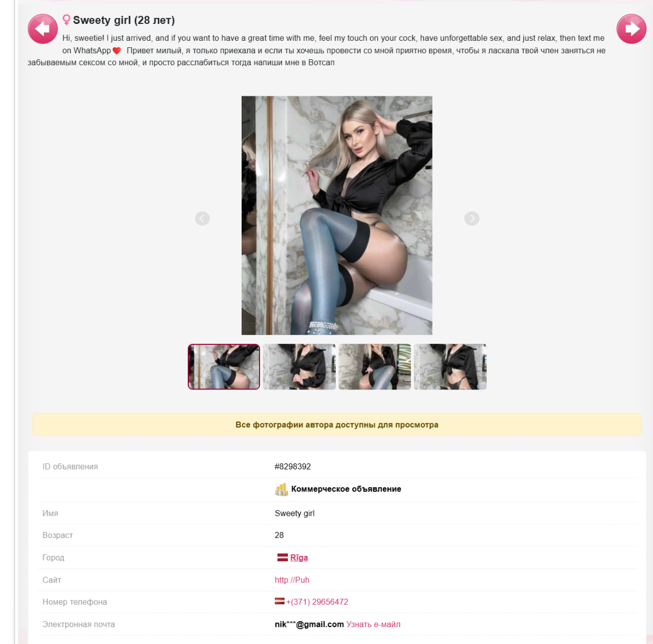
Task: Click the coins icon for commercial ad
Action: 281,490
